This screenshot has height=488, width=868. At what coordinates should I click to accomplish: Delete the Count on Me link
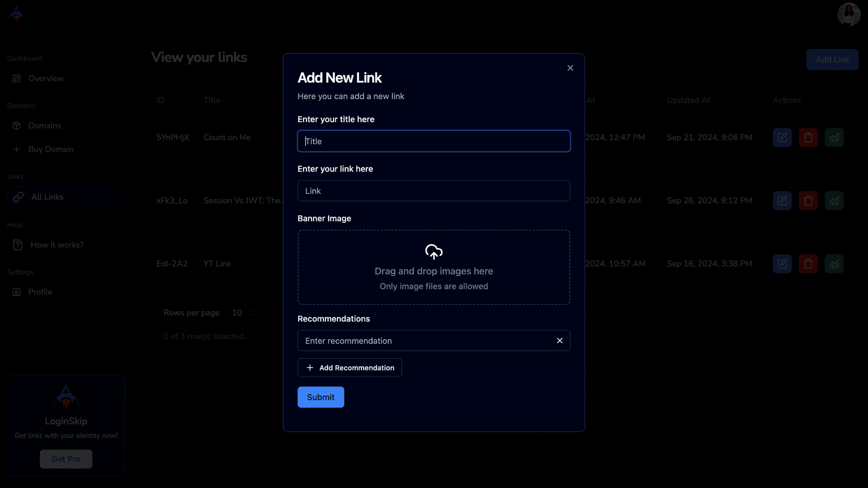[x=808, y=138]
